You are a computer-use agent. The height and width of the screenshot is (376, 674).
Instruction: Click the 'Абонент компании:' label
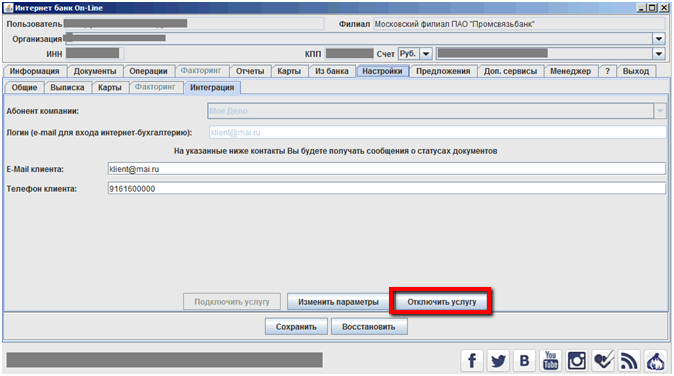tap(43, 111)
